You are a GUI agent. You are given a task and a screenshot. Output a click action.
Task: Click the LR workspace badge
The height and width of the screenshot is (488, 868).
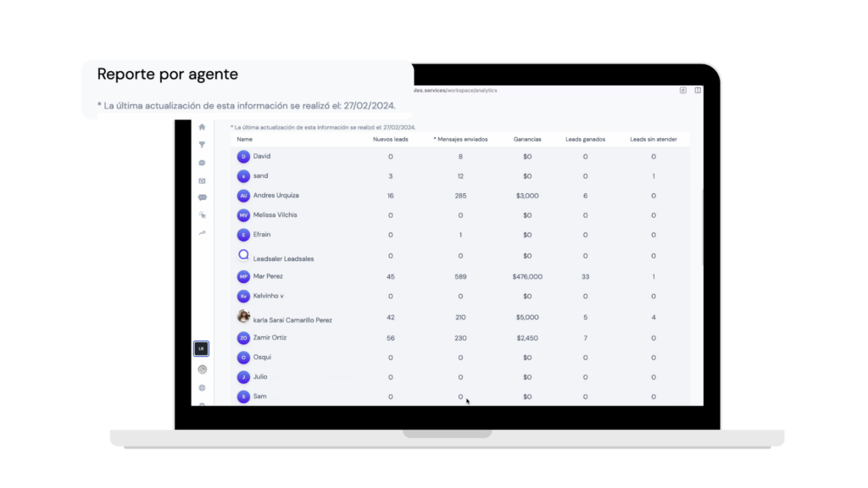tap(202, 348)
